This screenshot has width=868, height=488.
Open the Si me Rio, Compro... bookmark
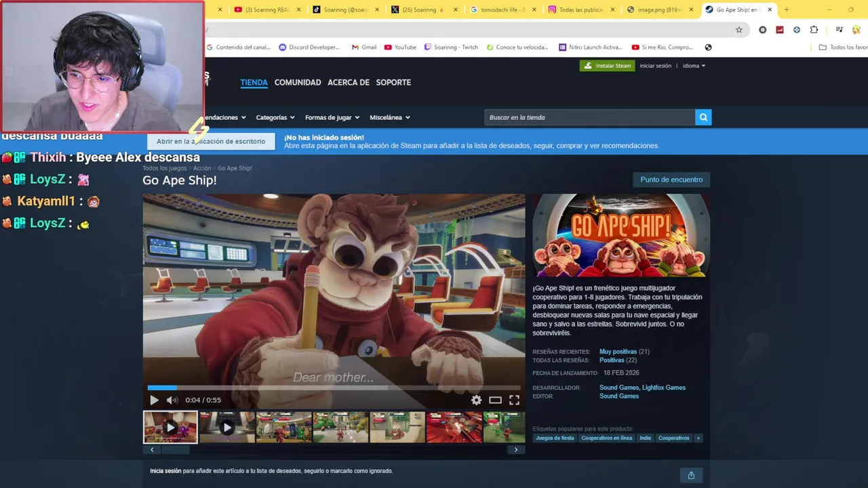(663, 47)
